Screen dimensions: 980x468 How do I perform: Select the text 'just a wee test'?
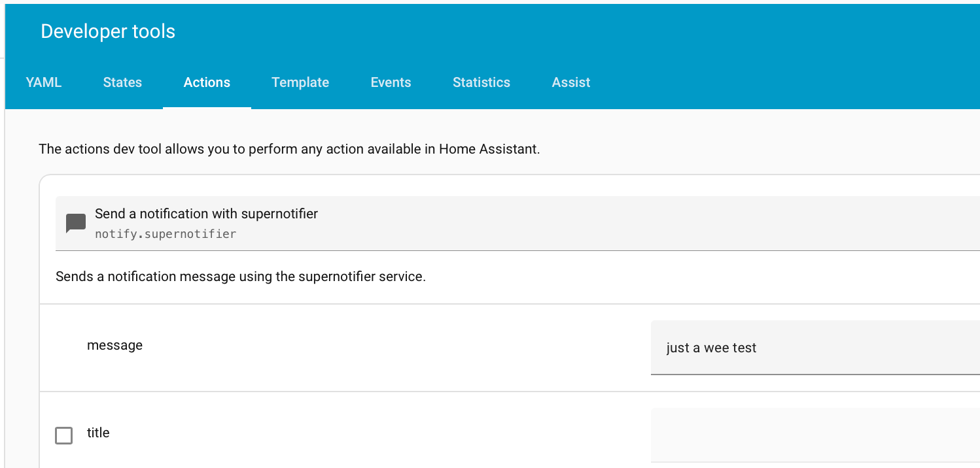[x=711, y=348]
